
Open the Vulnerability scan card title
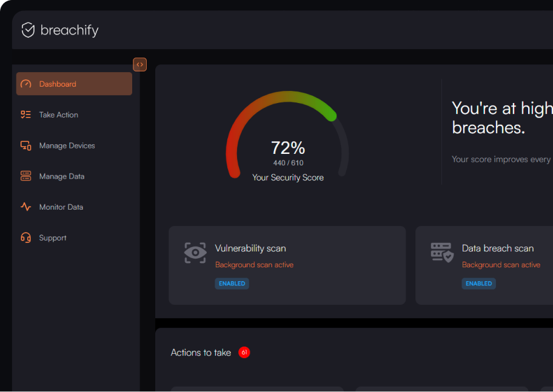(x=250, y=248)
